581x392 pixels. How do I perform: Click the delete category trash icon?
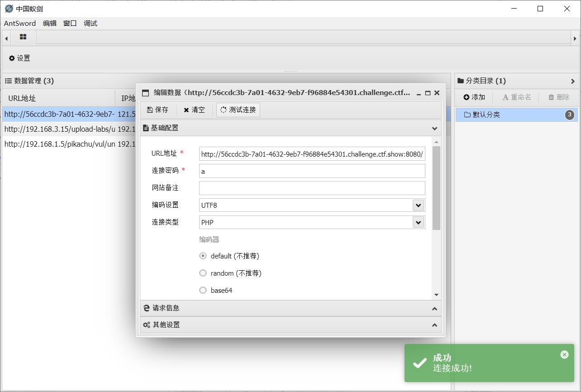tap(551, 97)
